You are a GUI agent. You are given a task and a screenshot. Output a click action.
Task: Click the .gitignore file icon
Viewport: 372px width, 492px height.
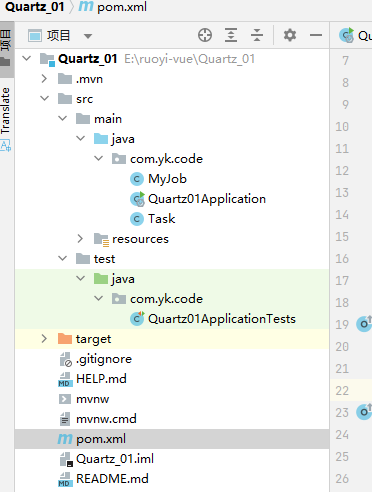tap(65, 359)
